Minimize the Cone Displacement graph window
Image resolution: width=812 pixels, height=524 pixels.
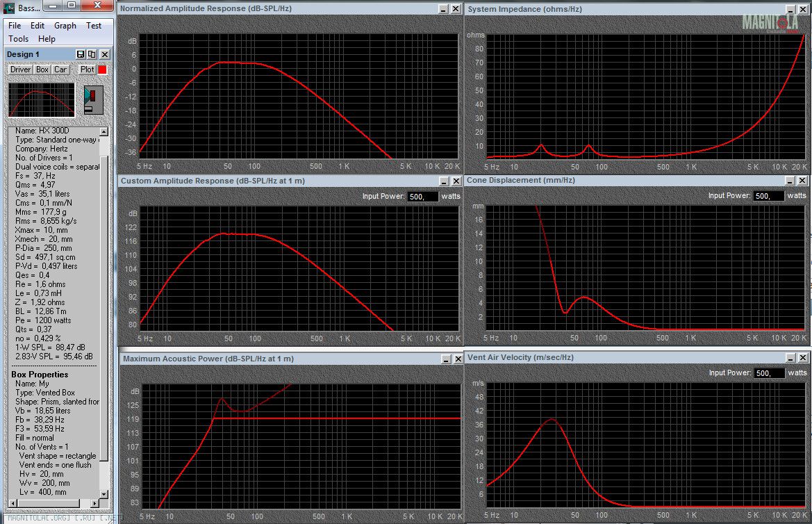[791, 180]
